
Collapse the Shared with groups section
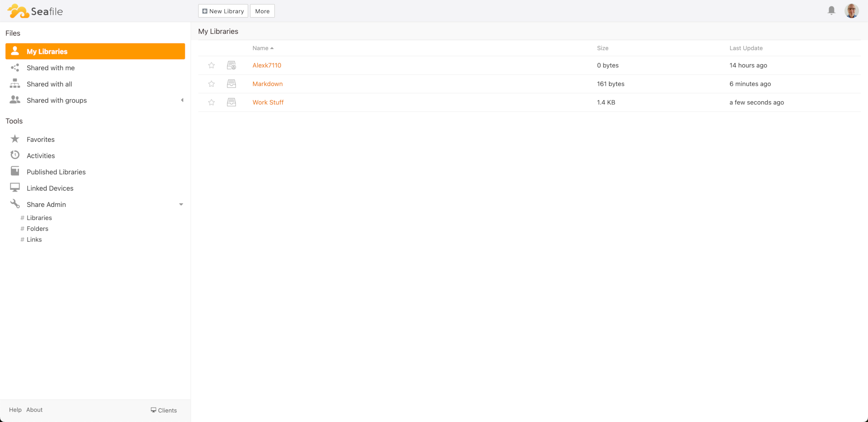[182, 100]
